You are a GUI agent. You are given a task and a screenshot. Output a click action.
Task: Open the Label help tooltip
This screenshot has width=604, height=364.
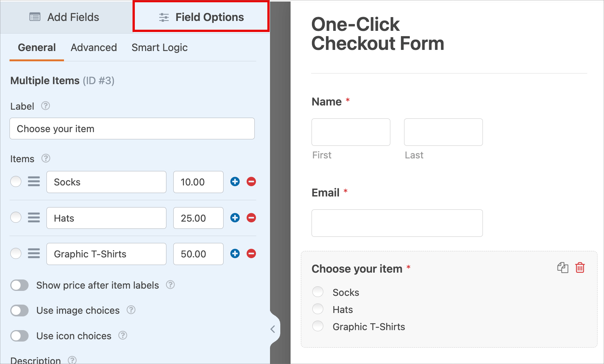click(45, 106)
